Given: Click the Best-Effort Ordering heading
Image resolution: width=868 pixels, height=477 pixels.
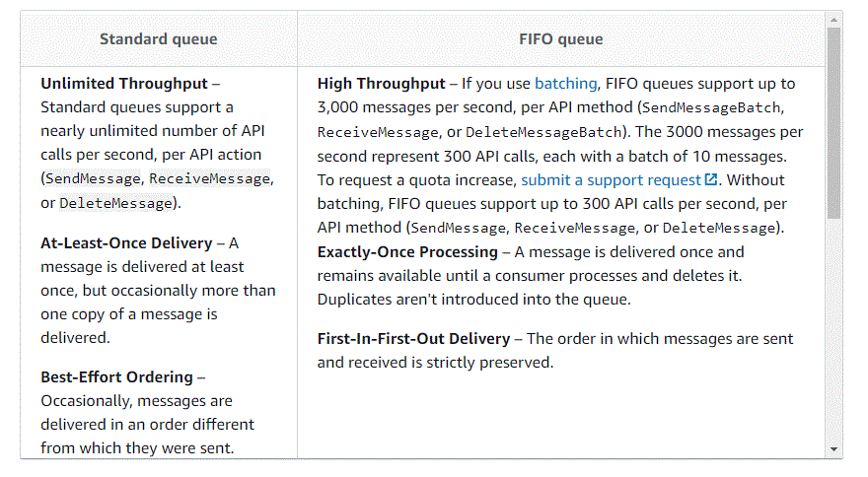Looking at the screenshot, I should tap(116, 377).
